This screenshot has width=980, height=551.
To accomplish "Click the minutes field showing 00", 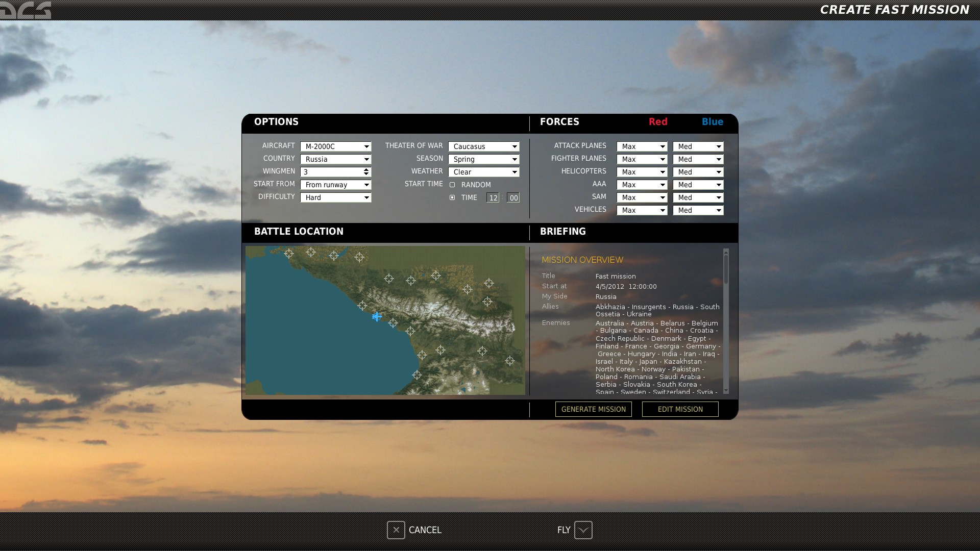I will point(513,197).
